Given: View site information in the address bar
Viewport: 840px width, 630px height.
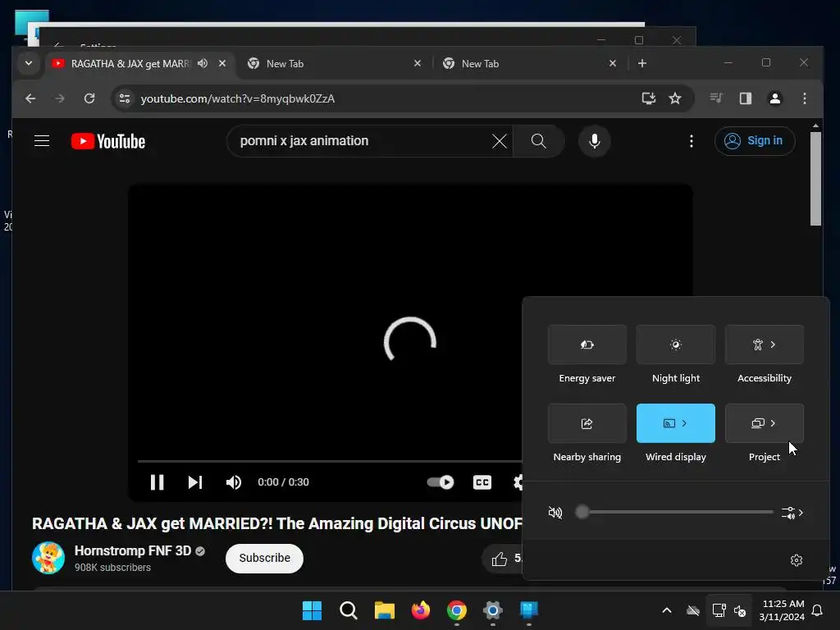Looking at the screenshot, I should point(125,98).
